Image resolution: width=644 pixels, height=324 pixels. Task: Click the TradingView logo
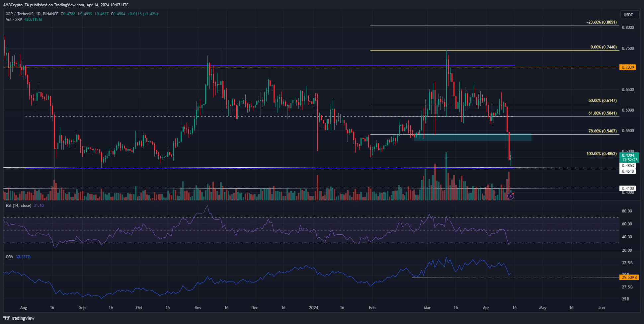[20, 318]
